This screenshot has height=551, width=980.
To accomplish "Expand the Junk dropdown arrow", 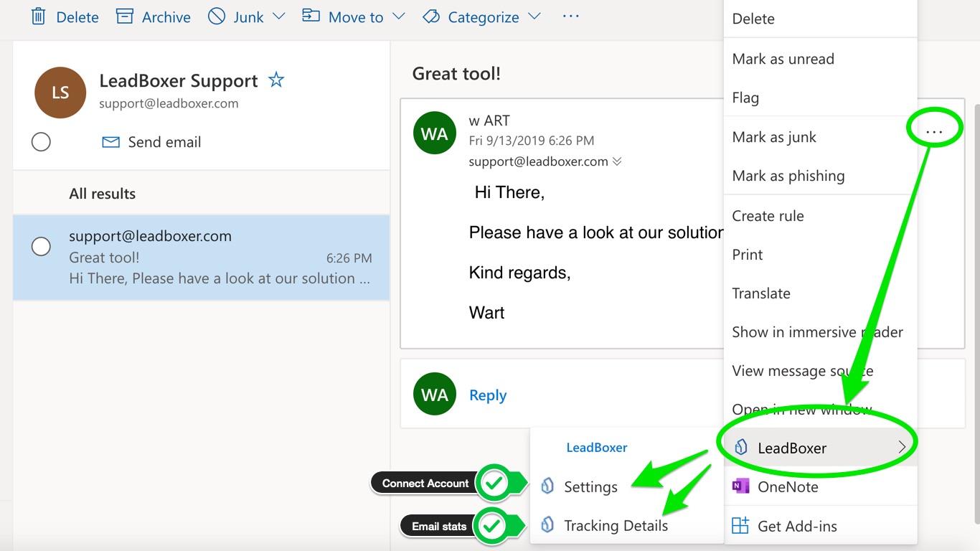I will pyautogui.click(x=279, y=17).
